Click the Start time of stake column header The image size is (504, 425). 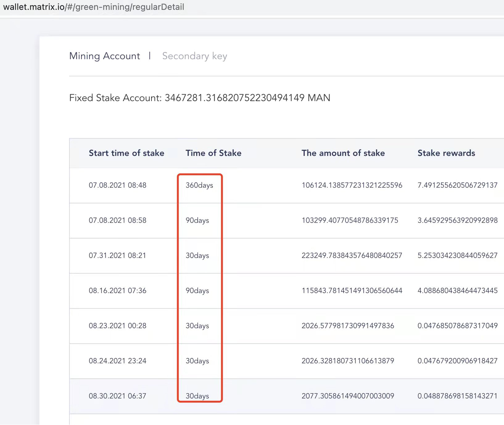pyautogui.click(x=126, y=153)
